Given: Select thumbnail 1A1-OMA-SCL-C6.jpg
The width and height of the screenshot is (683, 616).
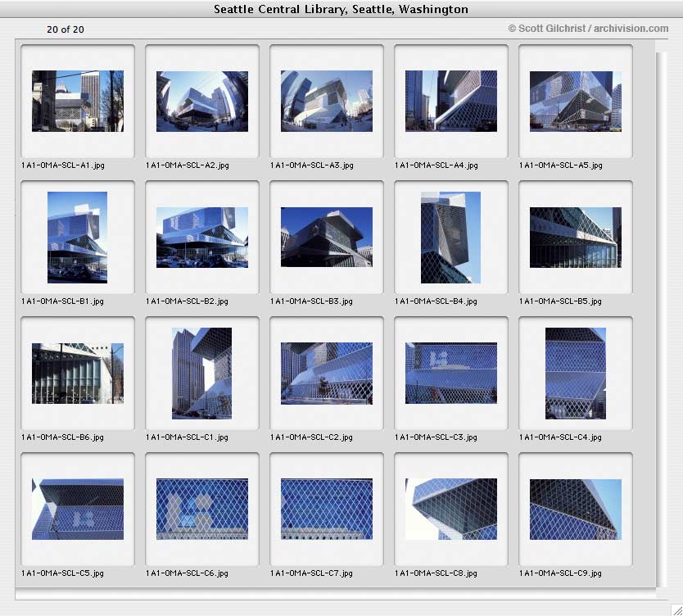Looking at the screenshot, I should (202, 510).
